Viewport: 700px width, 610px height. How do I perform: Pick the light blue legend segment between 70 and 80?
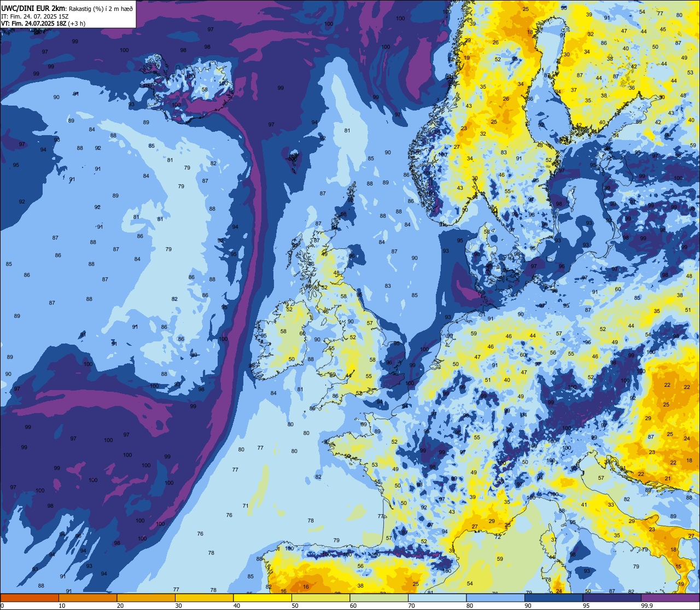pos(437,597)
